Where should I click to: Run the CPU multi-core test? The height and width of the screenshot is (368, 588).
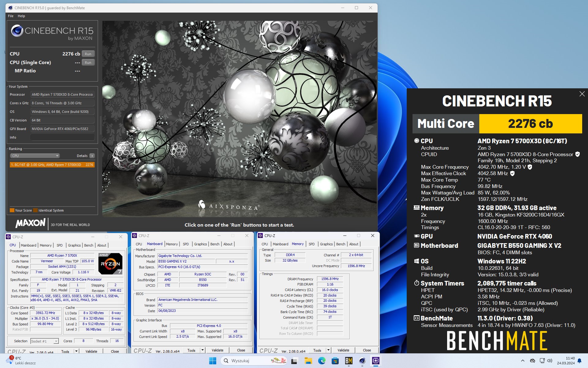(88, 54)
